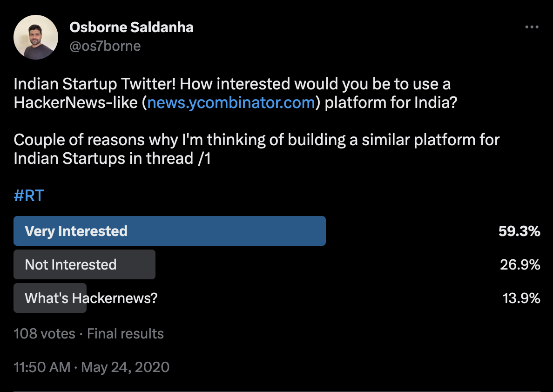Image resolution: width=553 pixels, height=392 pixels.
Task: Select the Not Interested poll option
Action: pos(84,264)
